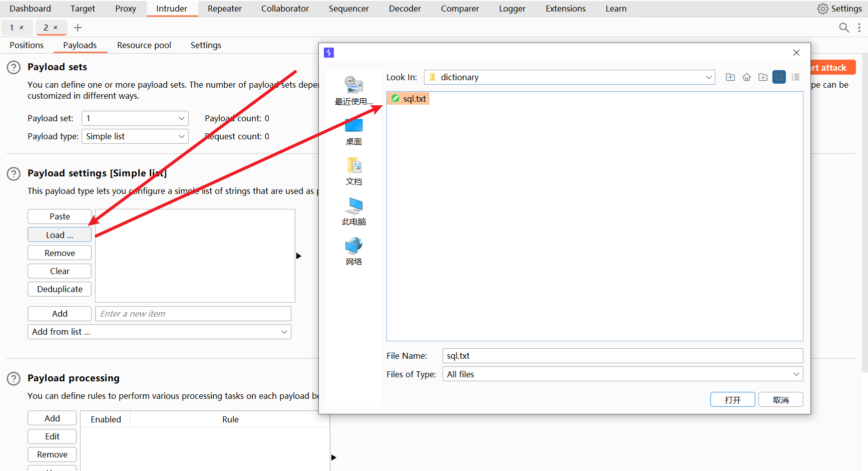Open the 最近使用 (Recent) location shortcut
The width and height of the screenshot is (868, 471).
pos(353,90)
